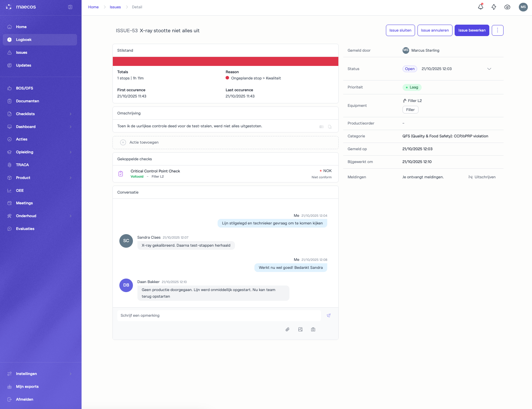Click the camera icon in top bar
This screenshot has width=532, height=409.
click(507, 7)
